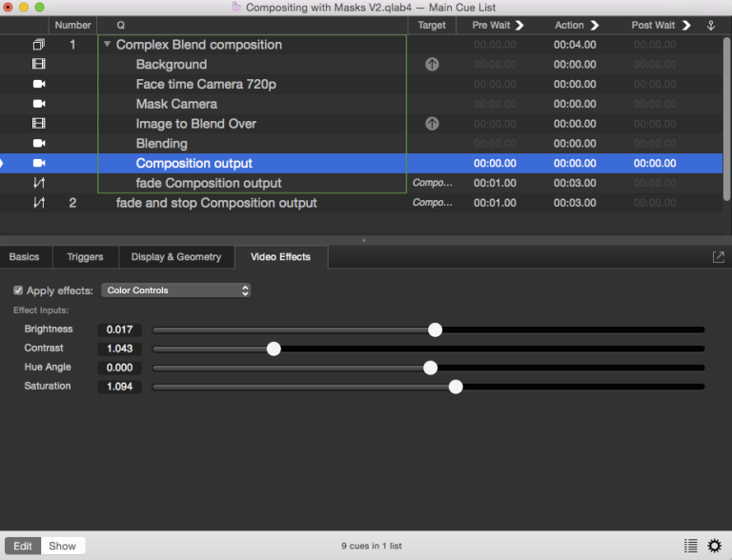Open the Color Controls effect dropdown

[176, 290]
